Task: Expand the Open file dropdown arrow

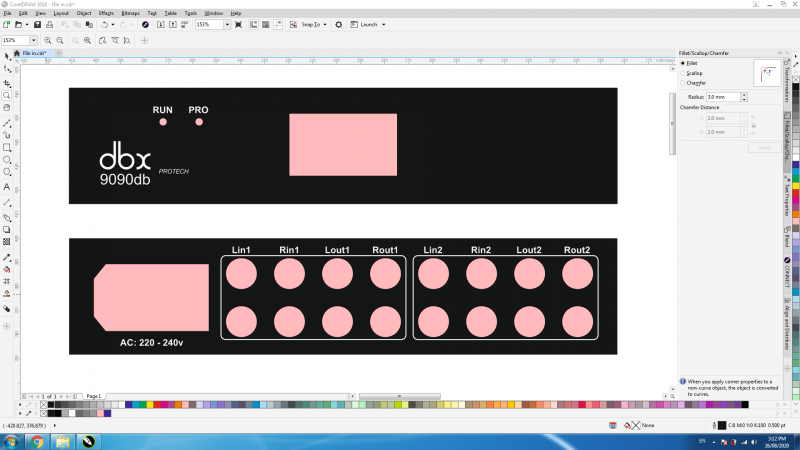Action: pos(27,24)
